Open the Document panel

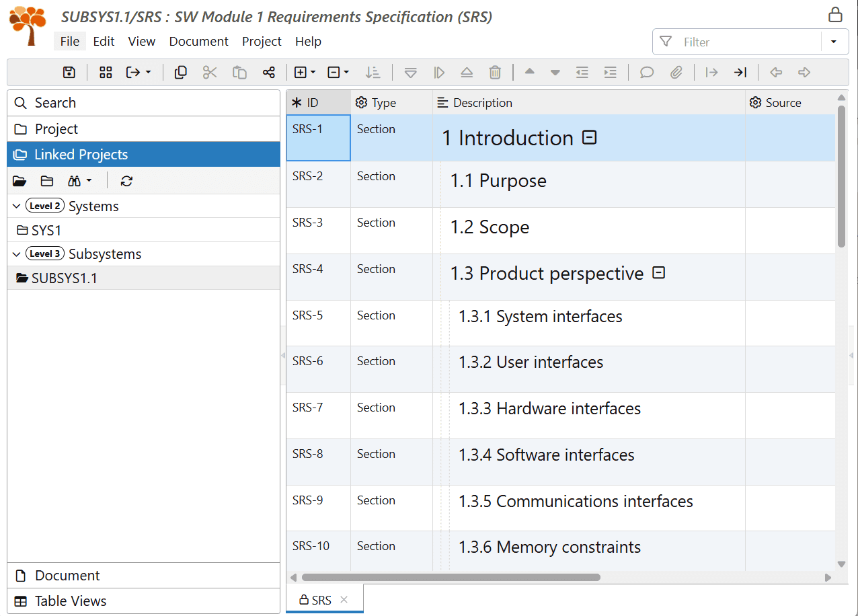pyautogui.click(x=143, y=576)
